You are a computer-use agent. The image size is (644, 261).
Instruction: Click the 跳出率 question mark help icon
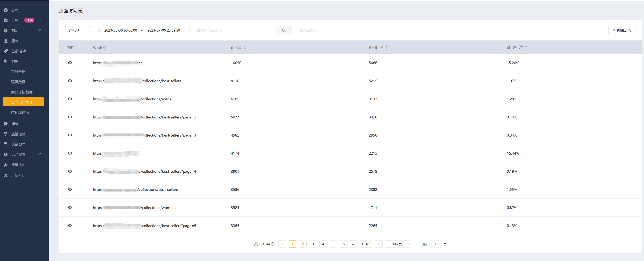pyautogui.click(x=521, y=47)
